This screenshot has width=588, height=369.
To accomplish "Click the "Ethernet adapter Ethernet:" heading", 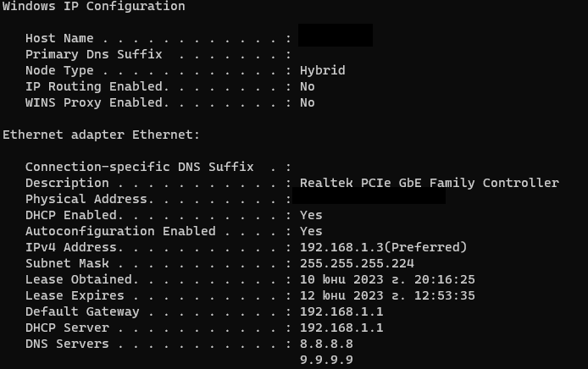I will click(x=101, y=135).
